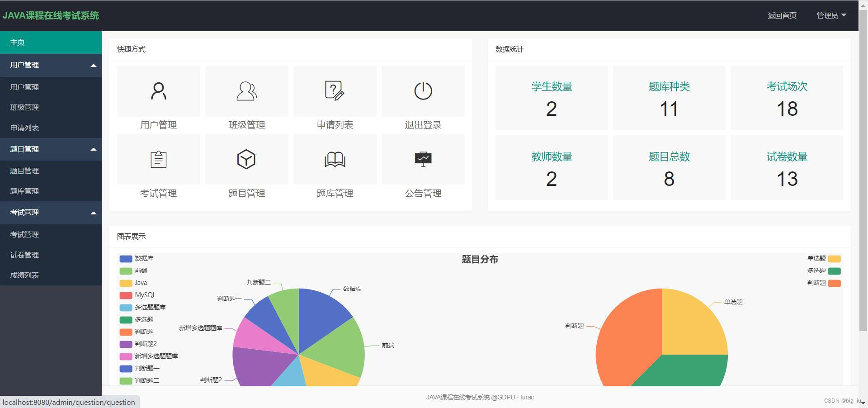The height and width of the screenshot is (408, 868).
Task: Open the 管理员 dropdown menu
Action: pos(831,15)
